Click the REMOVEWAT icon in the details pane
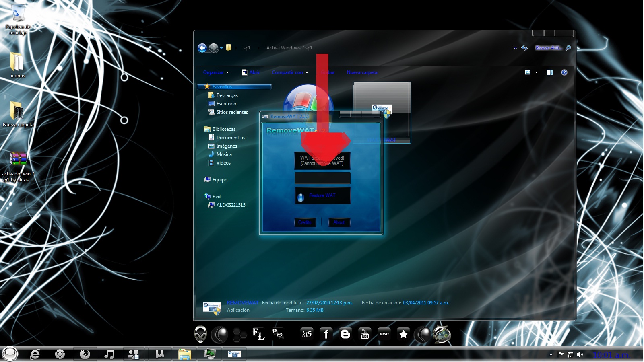The height and width of the screenshot is (362, 644). click(212, 308)
